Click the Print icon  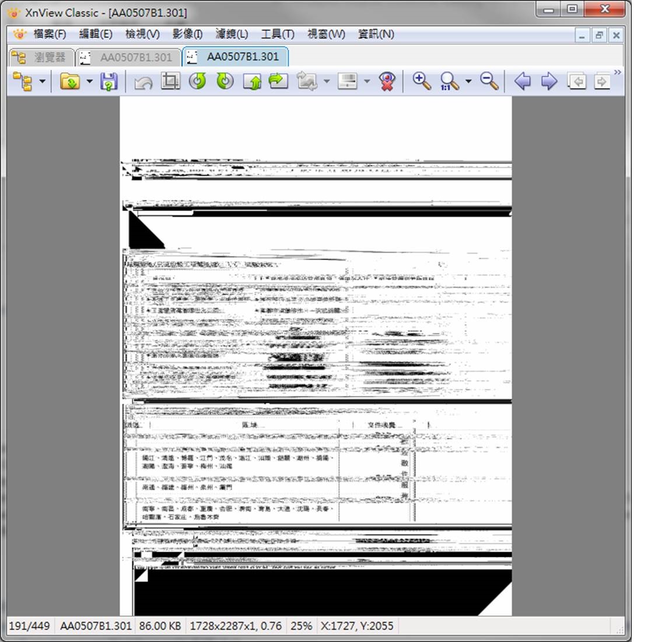348,81
